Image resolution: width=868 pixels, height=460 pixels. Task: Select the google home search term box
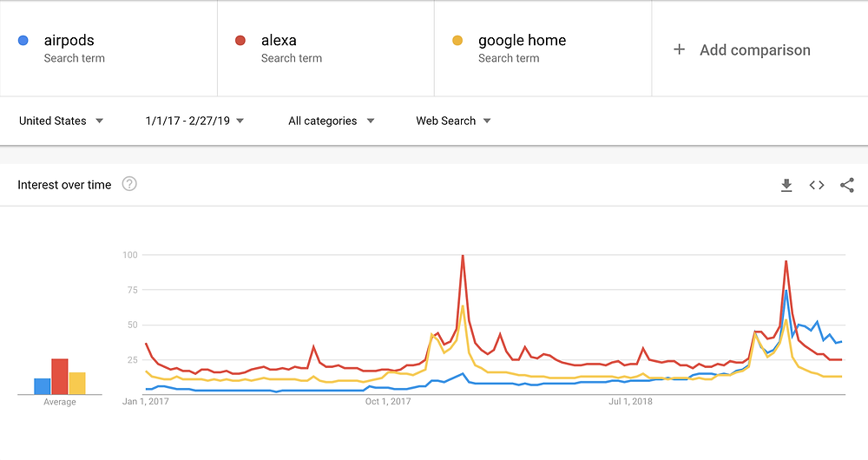[x=543, y=49]
